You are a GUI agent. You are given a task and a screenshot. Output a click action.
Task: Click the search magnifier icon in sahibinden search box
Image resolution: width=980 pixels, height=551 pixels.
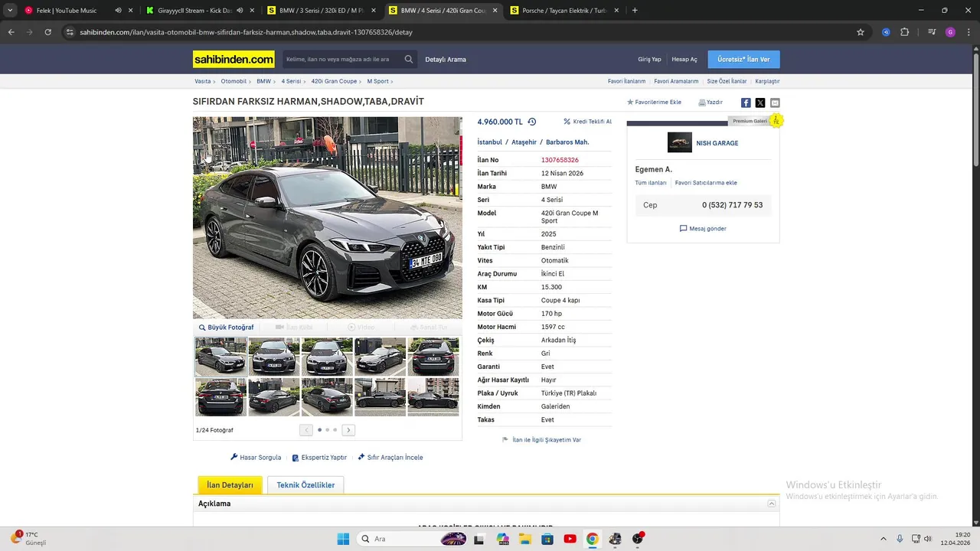point(409,59)
